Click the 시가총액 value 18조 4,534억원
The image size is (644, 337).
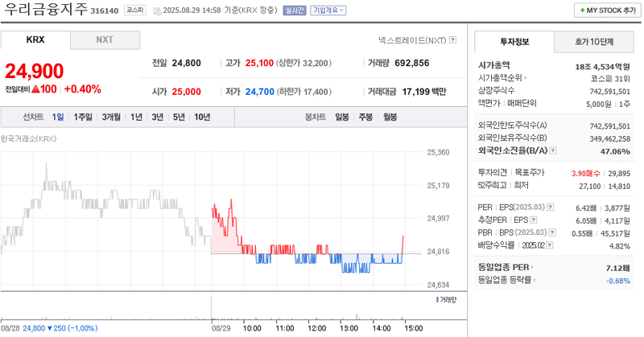point(602,67)
